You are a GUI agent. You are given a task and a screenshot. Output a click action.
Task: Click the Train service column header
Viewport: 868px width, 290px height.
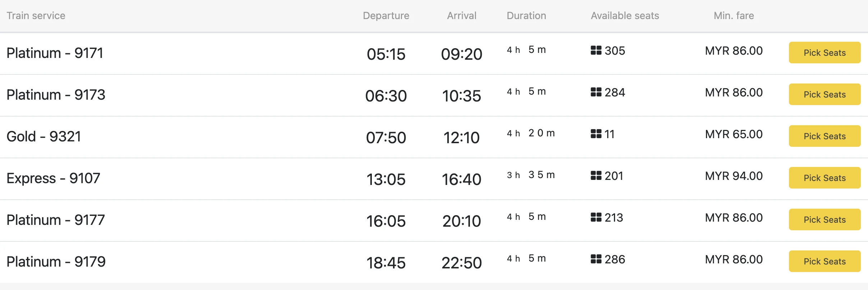[36, 16]
